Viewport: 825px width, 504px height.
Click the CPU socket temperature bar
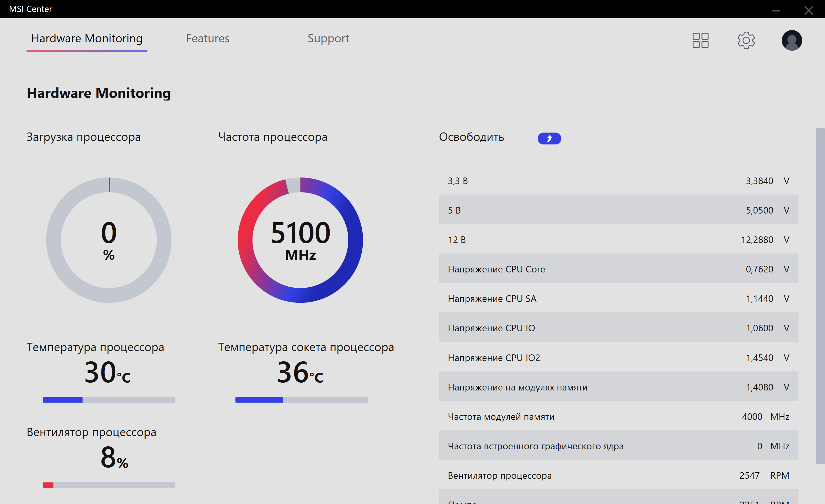coord(301,400)
